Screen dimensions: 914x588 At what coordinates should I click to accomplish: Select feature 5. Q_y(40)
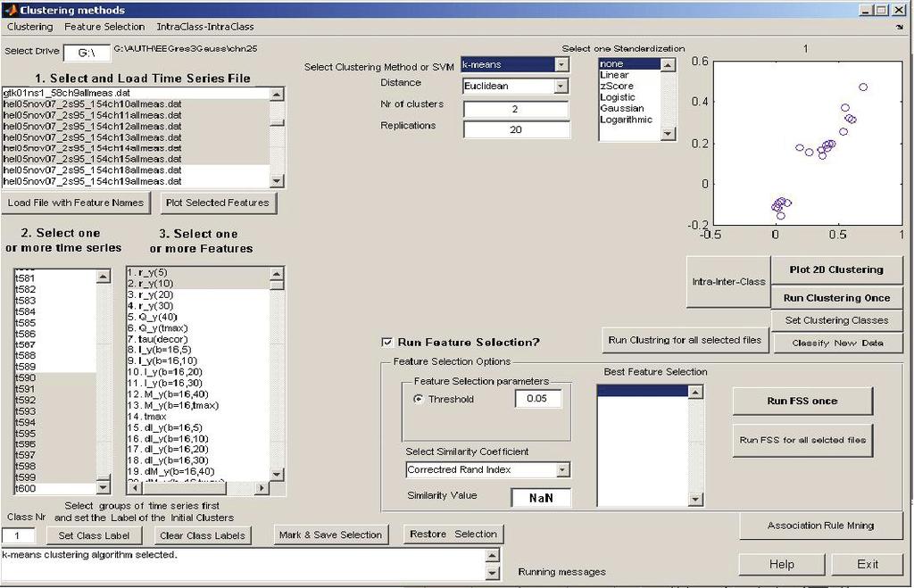pyautogui.click(x=198, y=317)
